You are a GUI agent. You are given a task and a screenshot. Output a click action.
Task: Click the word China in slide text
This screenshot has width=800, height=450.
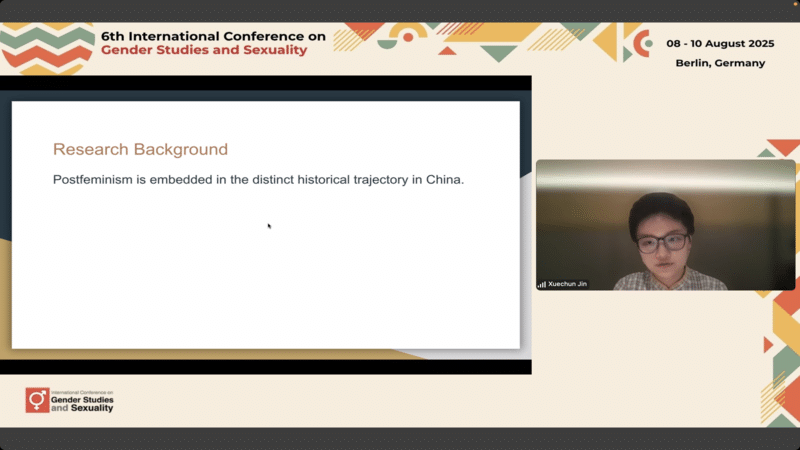click(x=444, y=181)
